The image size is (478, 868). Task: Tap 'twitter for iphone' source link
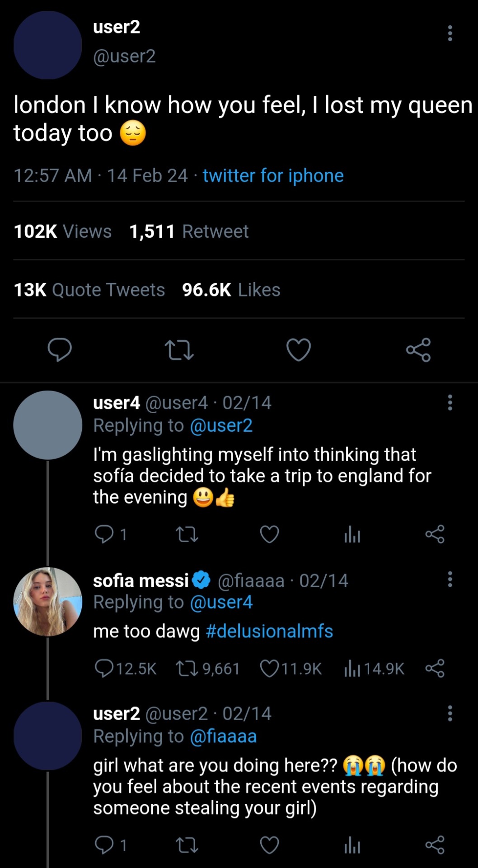click(x=273, y=175)
